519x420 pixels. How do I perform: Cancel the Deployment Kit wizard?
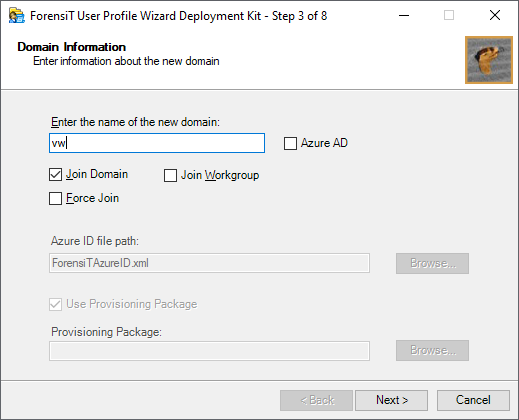(x=473, y=400)
